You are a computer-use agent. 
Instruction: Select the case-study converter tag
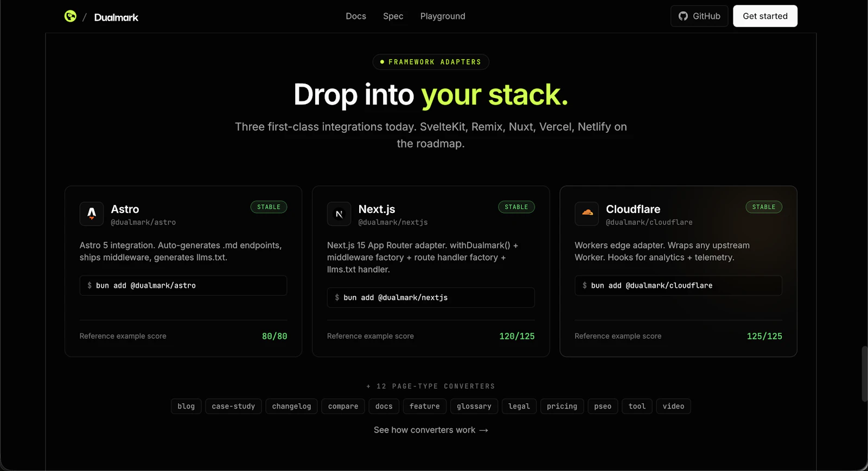233,407
